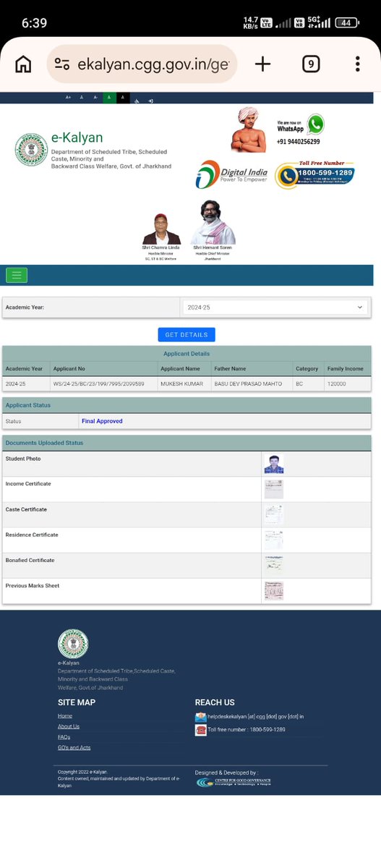This screenshot has width=381, height=868.
Task: Click the footer telephone icon
Action: pos(201,730)
